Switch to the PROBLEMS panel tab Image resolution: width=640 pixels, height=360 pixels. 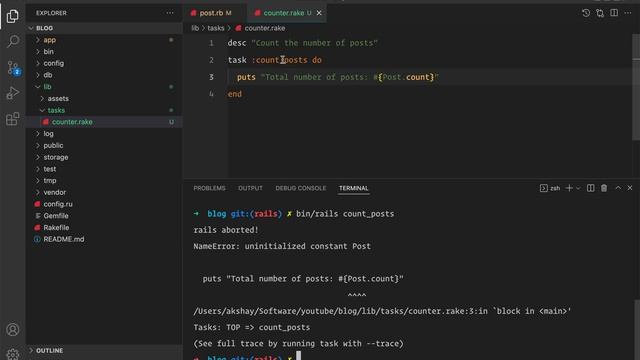click(x=209, y=188)
